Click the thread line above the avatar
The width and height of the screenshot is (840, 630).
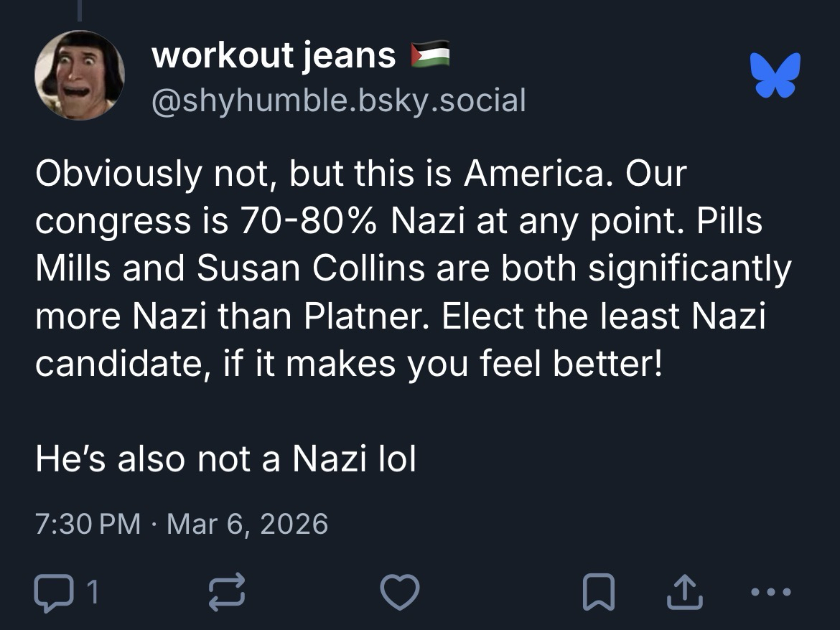[80, 10]
